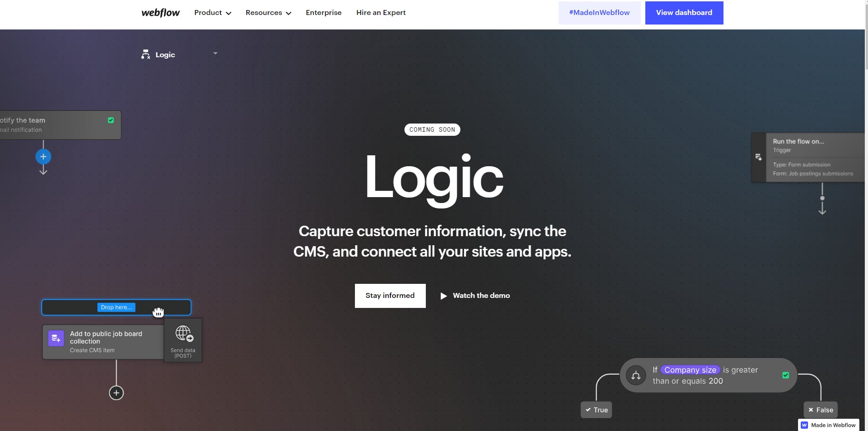868x431 pixels.
Task: Click the blue plus add-step button
Action: pos(43,157)
